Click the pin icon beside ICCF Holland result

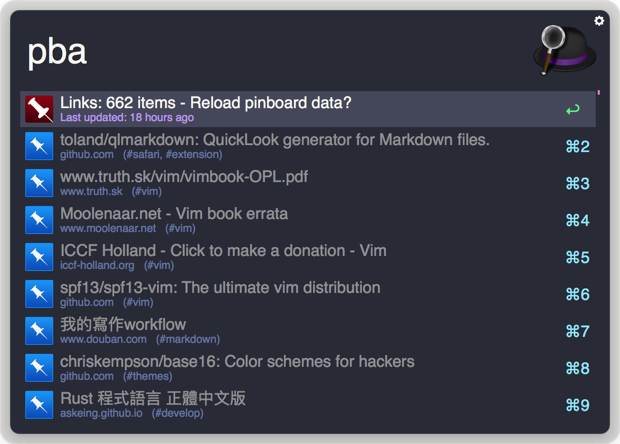[x=39, y=257]
